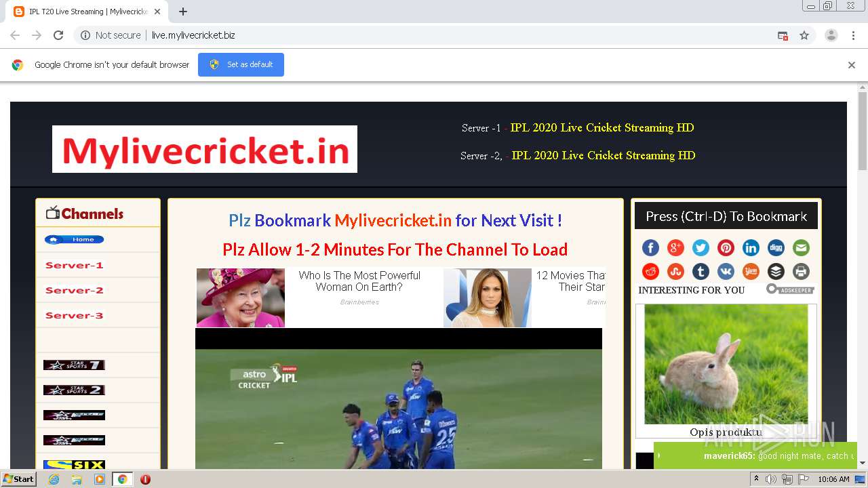Click the Reddit share icon

(650, 272)
